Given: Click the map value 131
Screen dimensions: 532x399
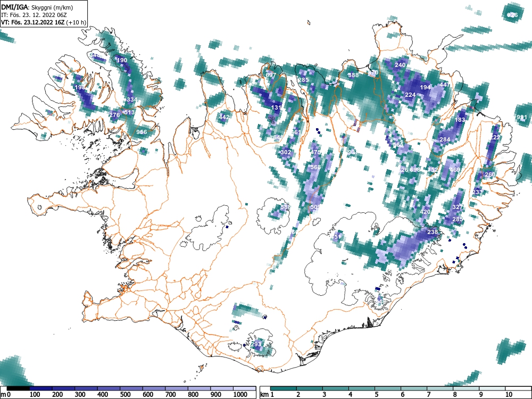Looking at the screenshot, I should click(x=277, y=107).
